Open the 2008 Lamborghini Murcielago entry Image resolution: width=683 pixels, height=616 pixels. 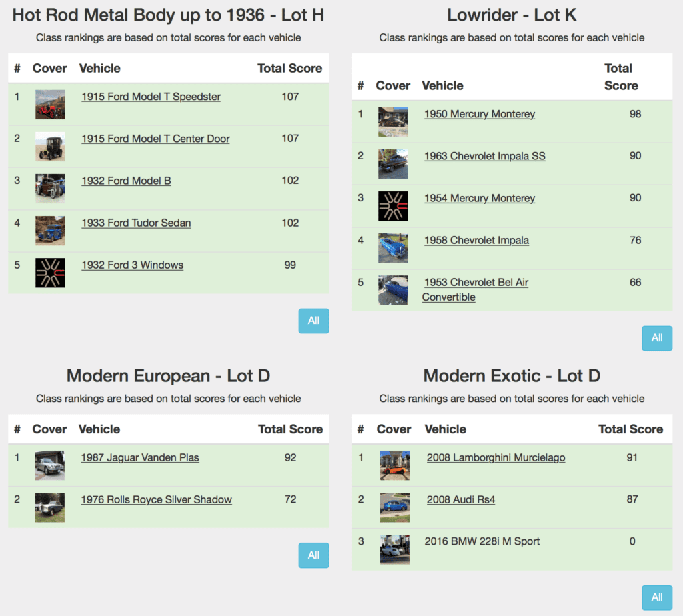[x=496, y=457]
